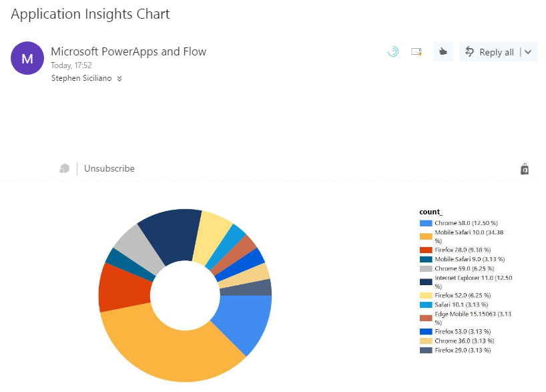Click the Unsubscribe link

click(109, 169)
